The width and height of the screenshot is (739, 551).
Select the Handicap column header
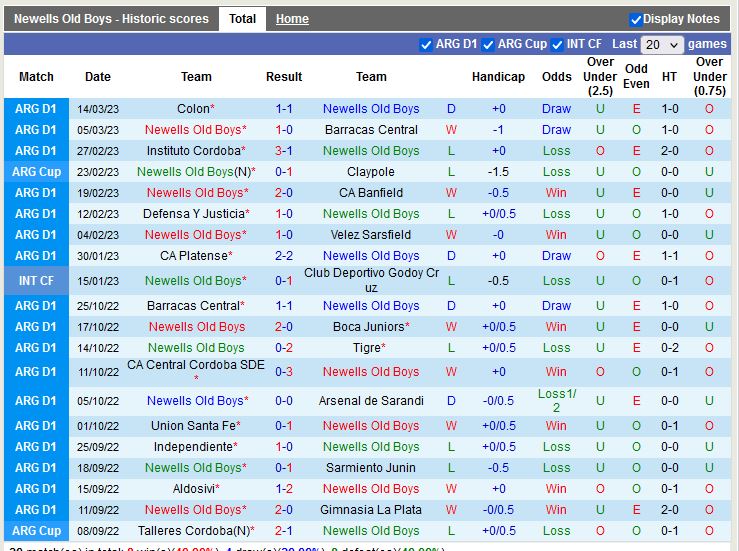coord(498,77)
